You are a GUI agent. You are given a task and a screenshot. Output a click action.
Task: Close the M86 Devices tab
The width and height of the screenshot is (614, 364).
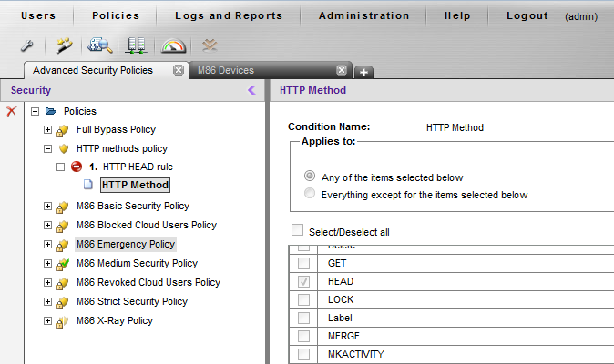(x=342, y=70)
